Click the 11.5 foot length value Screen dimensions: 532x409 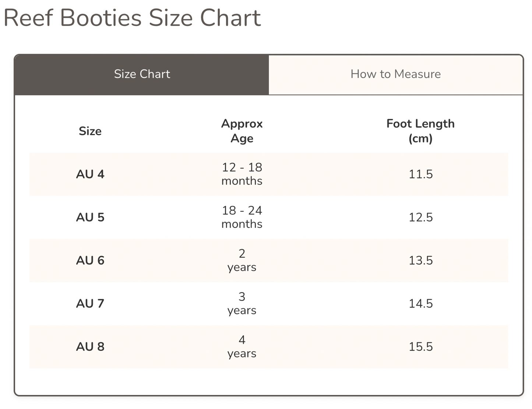pos(420,174)
